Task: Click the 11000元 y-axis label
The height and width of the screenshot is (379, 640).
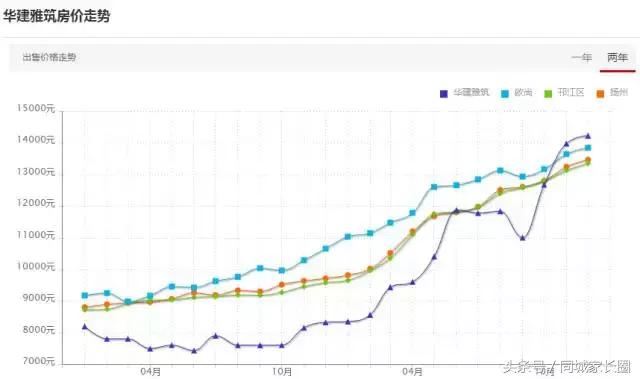Action: click(36, 235)
